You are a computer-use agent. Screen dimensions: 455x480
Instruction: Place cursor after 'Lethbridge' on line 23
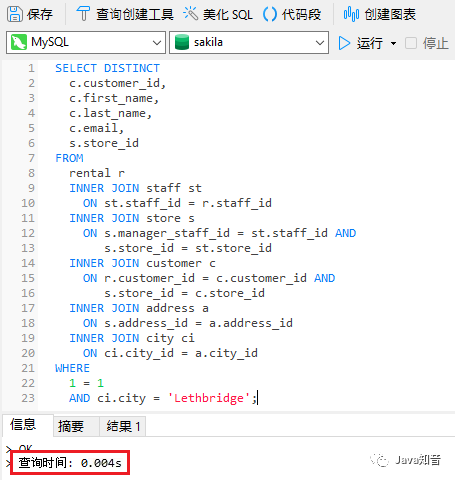[250, 398]
